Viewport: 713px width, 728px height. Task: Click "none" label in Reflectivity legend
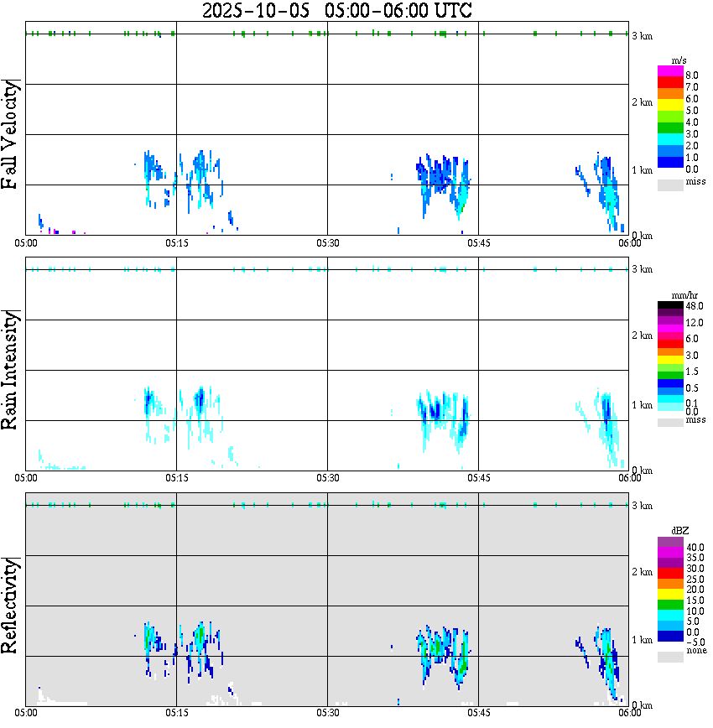pyautogui.click(x=696, y=651)
